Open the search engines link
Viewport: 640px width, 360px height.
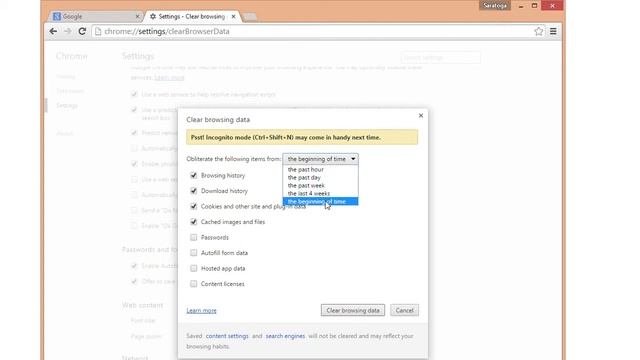tap(285, 336)
